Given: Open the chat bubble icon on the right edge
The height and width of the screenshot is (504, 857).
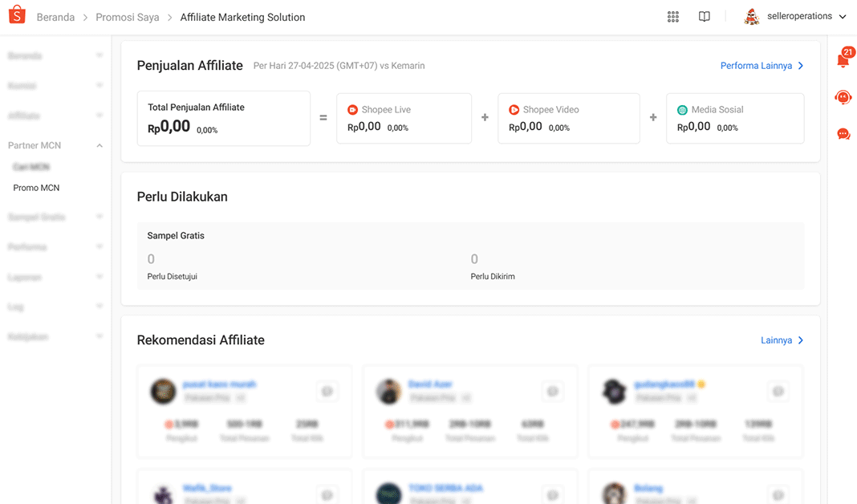Looking at the screenshot, I should pos(843,134).
